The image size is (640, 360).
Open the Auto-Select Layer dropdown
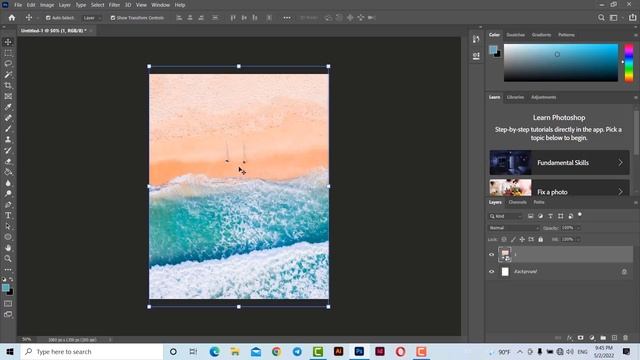click(92, 18)
